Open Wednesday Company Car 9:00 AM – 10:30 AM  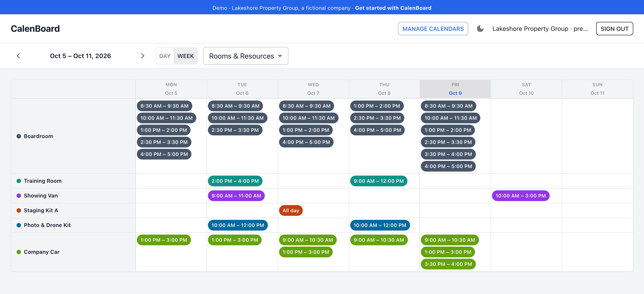308,240
